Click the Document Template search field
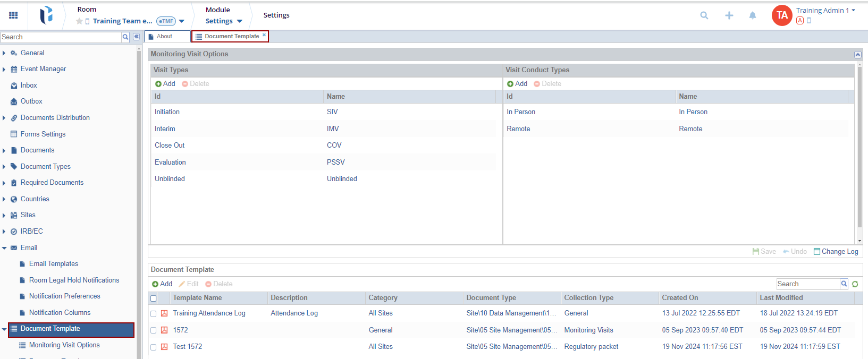 (x=807, y=284)
